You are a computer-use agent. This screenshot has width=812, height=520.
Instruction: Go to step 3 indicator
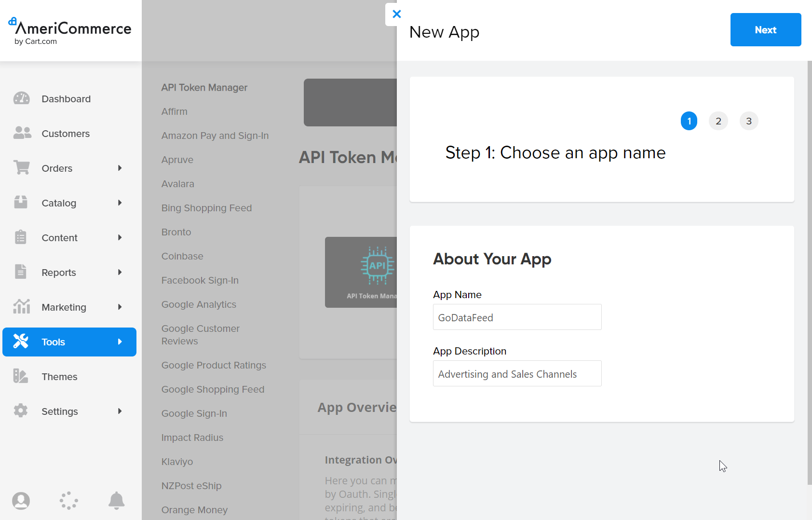[x=749, y=121]
